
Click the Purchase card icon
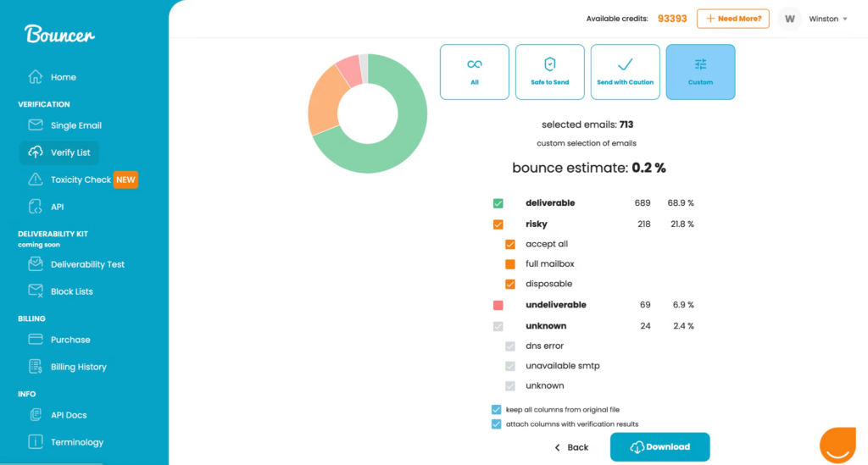tap(36, 339)
